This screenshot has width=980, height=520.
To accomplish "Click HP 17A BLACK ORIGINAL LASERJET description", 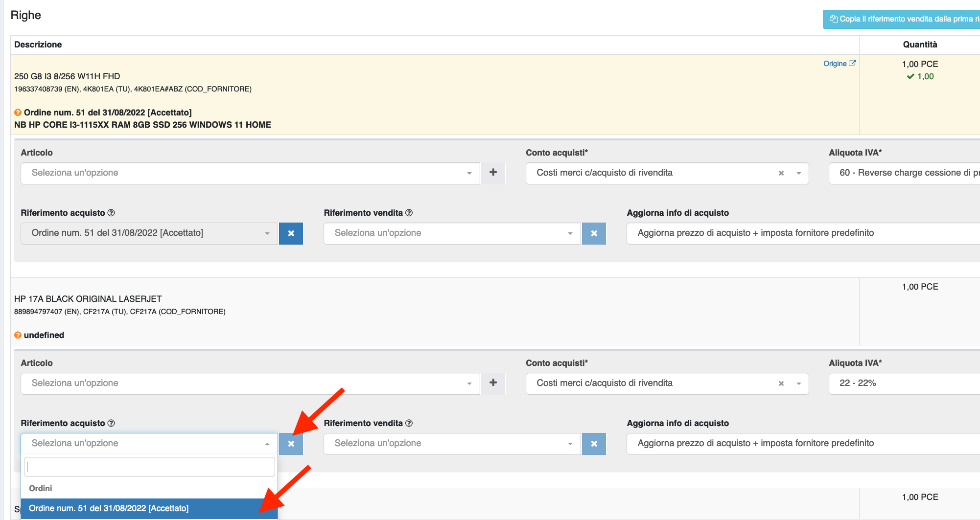I will pos(88,299).
